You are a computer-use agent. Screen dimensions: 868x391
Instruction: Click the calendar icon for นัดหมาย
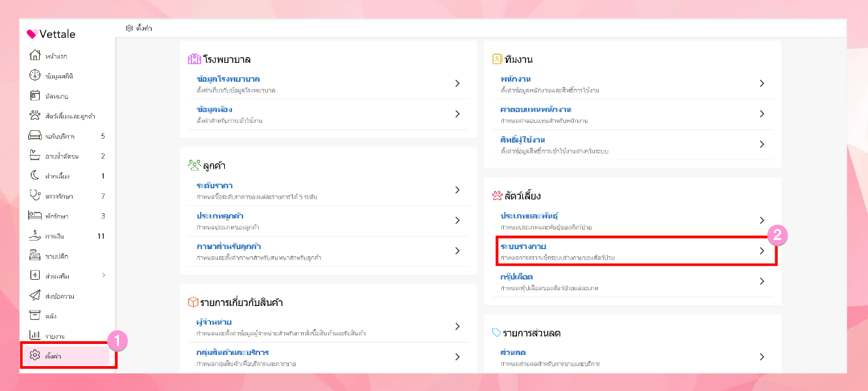35,96
